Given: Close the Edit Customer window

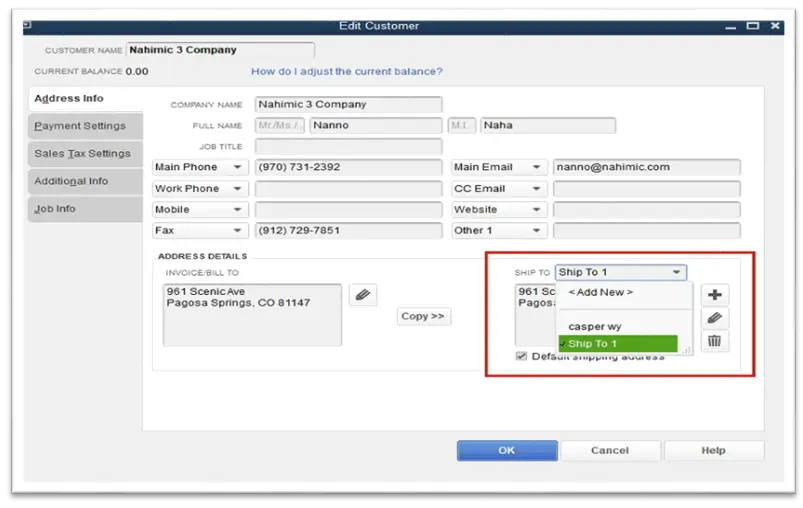Looking at the screenshot, I should coord(775,26).
